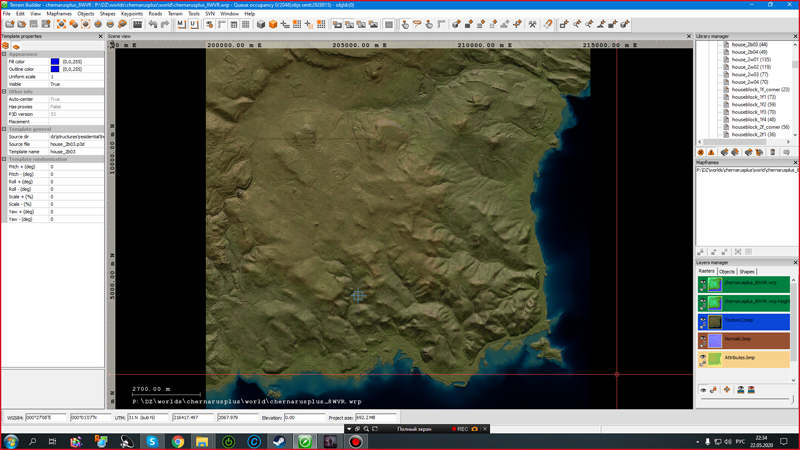Toggle visibility eye of Attributes.bmp layer
The width and height of the screenshot is (800, 450).
703,359
